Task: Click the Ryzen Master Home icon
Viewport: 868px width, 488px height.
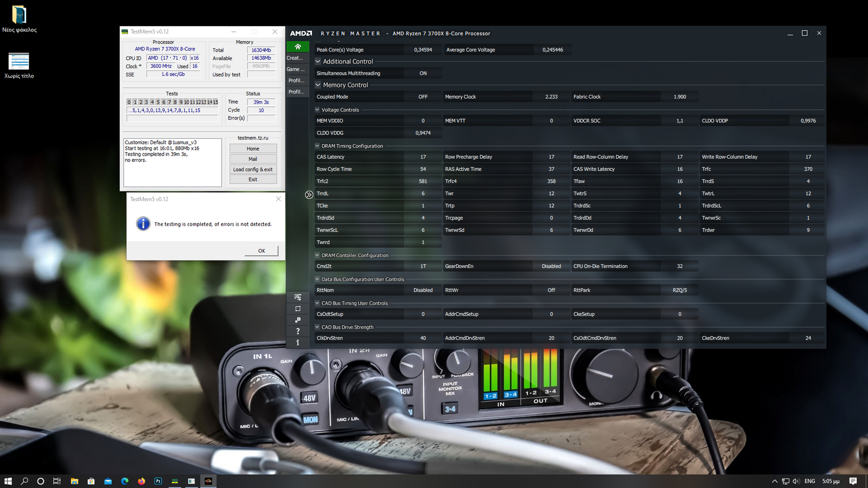Action: pos(297,47)
